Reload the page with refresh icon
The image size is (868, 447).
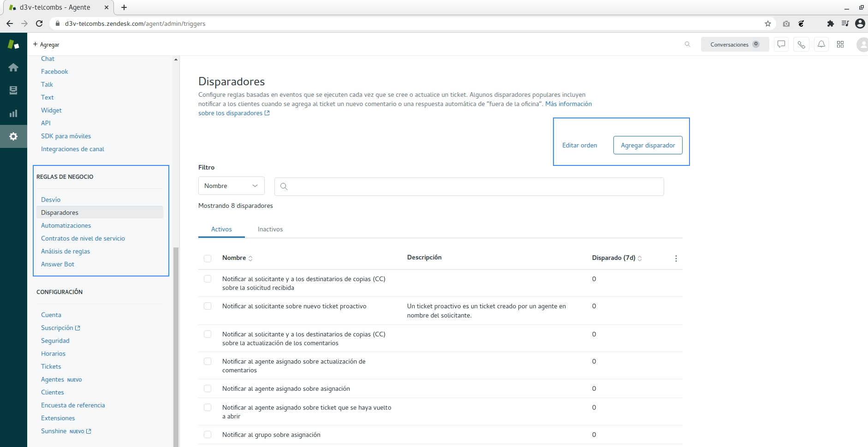[x=39, y=24]
